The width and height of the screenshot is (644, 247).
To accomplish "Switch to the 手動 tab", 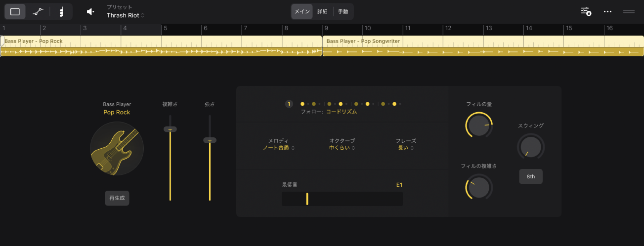I will (x=343, y=11).
